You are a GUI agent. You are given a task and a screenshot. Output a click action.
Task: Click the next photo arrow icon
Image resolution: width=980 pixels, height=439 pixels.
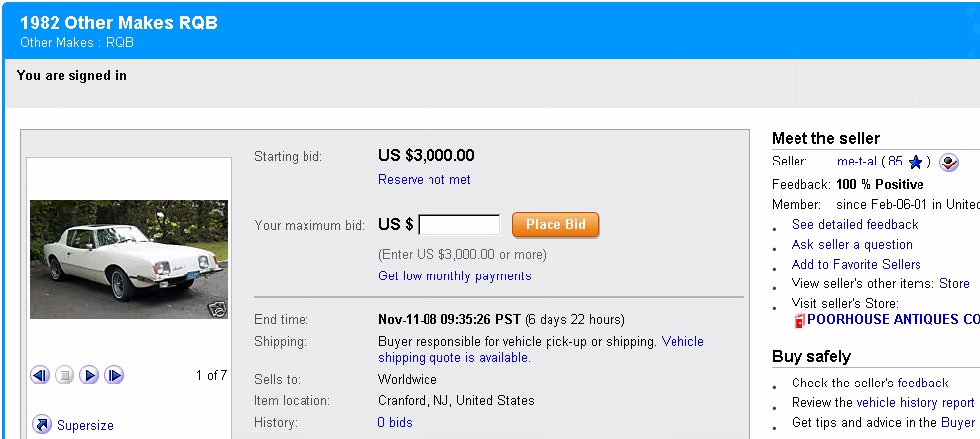click(x=114, y=376)
